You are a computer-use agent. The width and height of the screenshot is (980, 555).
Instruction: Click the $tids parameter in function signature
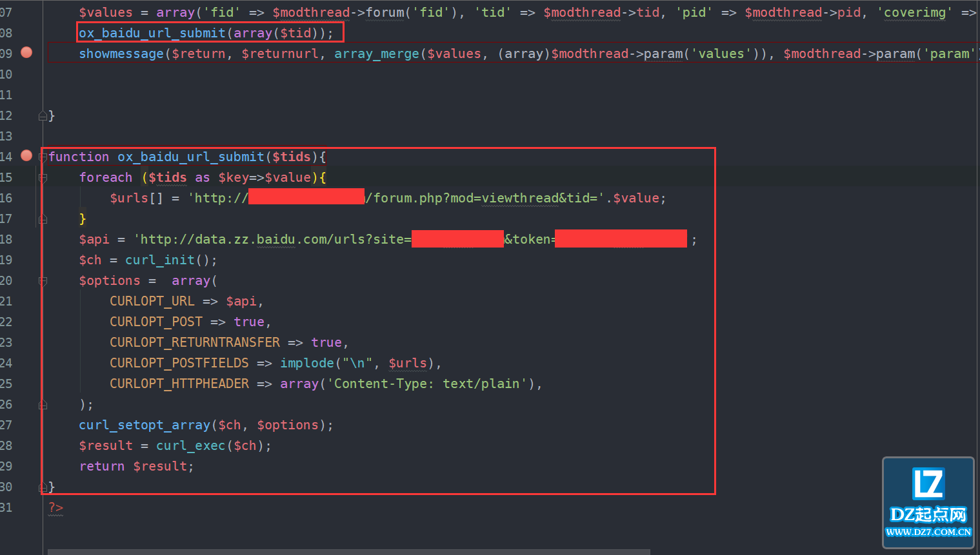[x=292, y=157]
